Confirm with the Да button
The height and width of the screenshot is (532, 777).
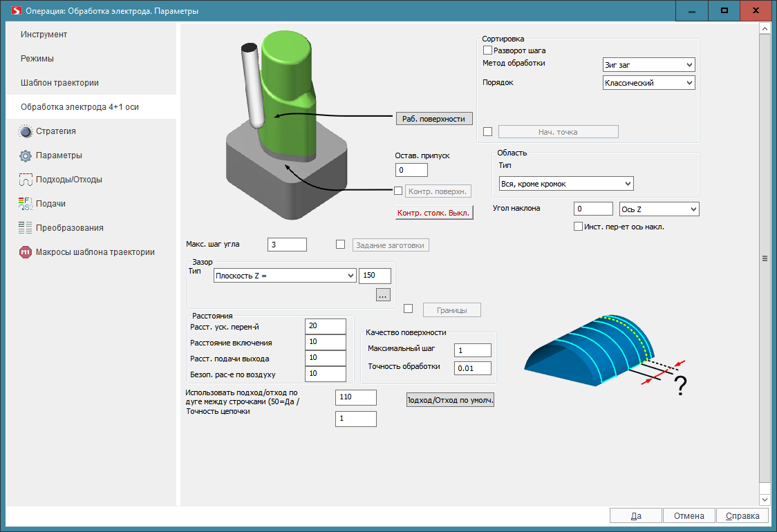pos(636,515)
